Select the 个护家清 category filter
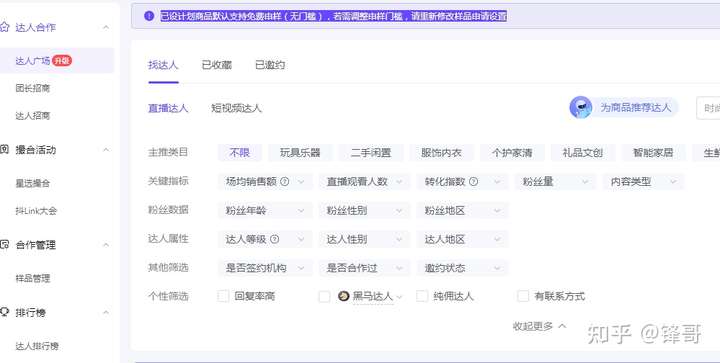 tap(512, 152)
